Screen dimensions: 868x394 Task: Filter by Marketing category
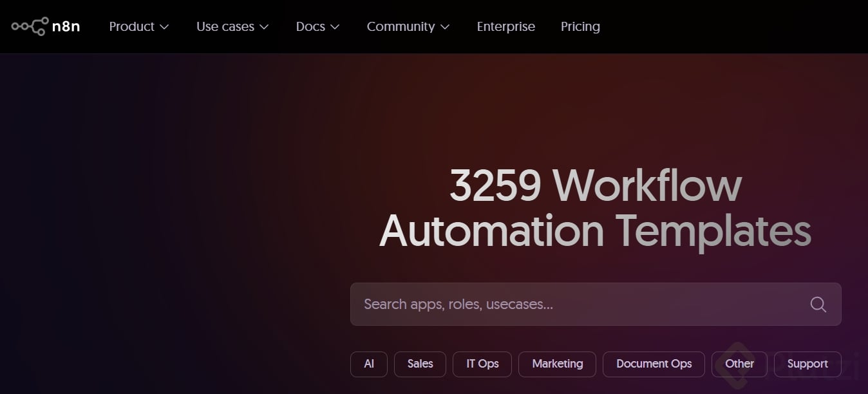[x=557, y=364]
